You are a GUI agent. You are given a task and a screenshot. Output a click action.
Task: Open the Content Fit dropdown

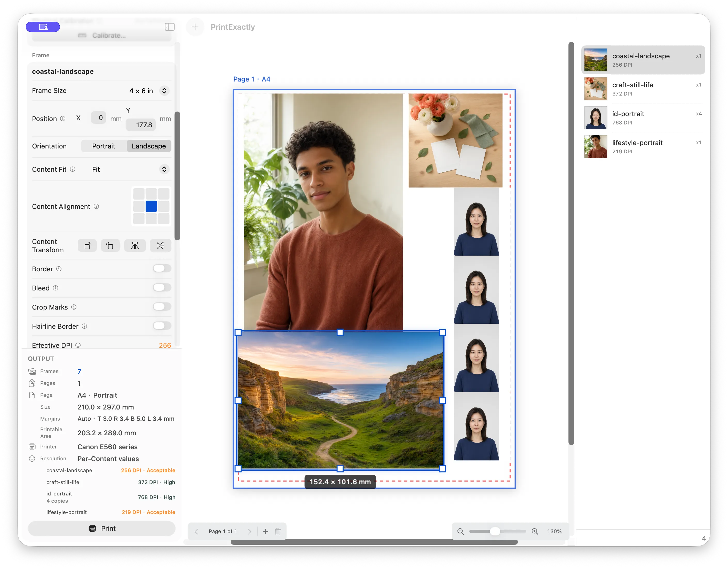(x=164, y=169)
